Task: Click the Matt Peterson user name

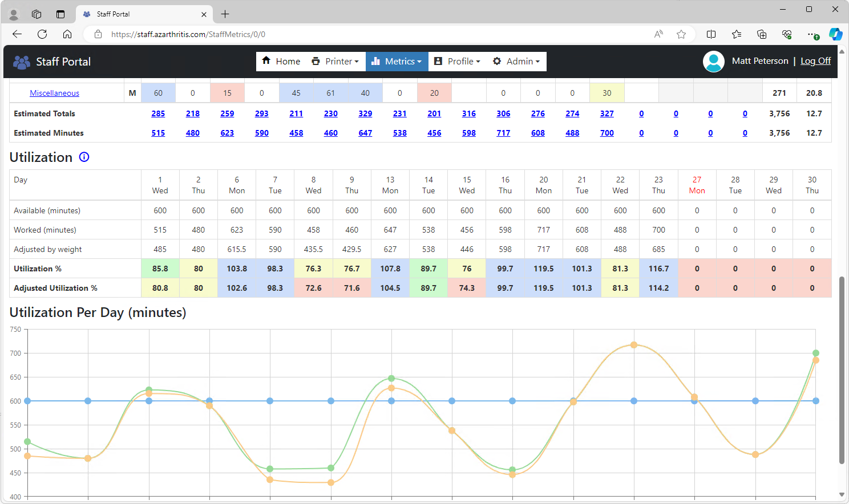Action: click(x=760, y=61)
